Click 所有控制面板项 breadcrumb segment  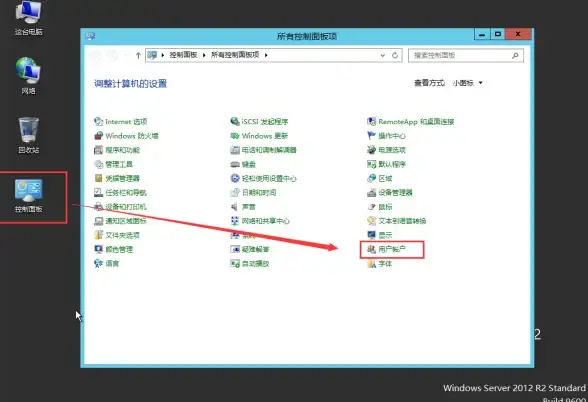(235, 55)
